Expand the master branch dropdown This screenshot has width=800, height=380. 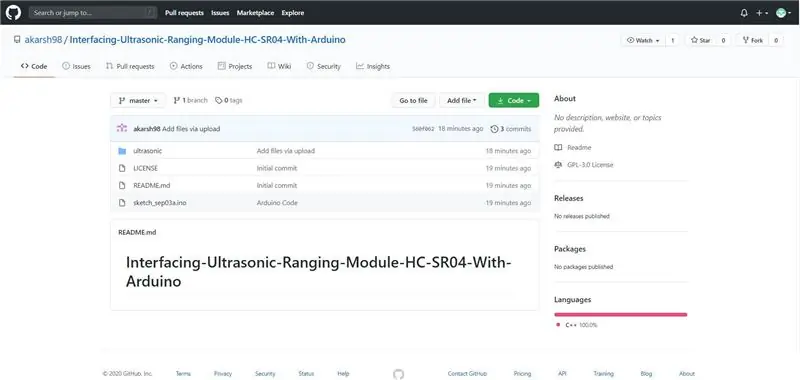138,100
